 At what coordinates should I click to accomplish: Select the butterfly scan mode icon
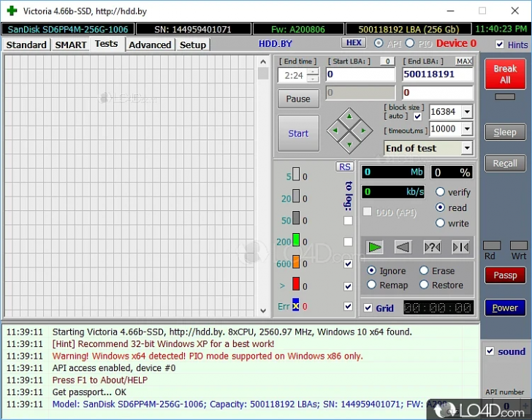[460, 247]
